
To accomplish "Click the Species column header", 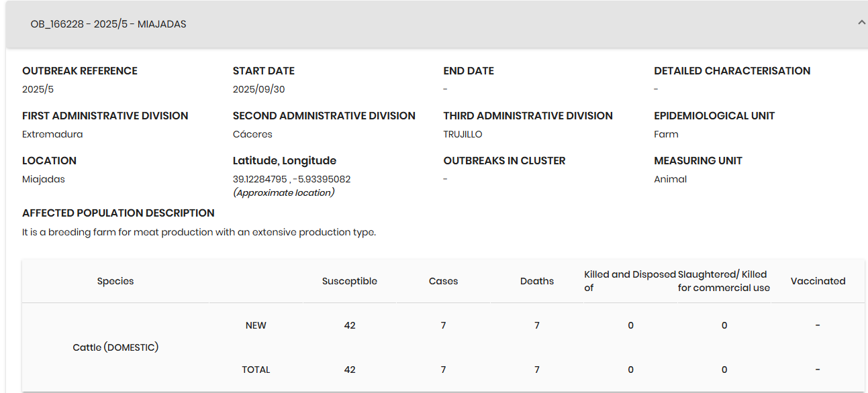I will point(115,281).
